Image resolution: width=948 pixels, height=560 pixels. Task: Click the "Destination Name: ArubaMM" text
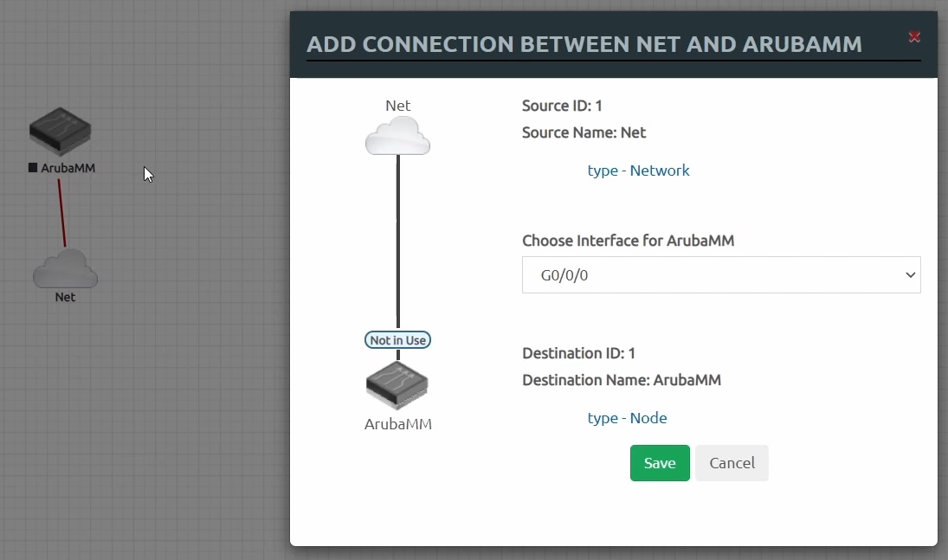pos(621,380)
